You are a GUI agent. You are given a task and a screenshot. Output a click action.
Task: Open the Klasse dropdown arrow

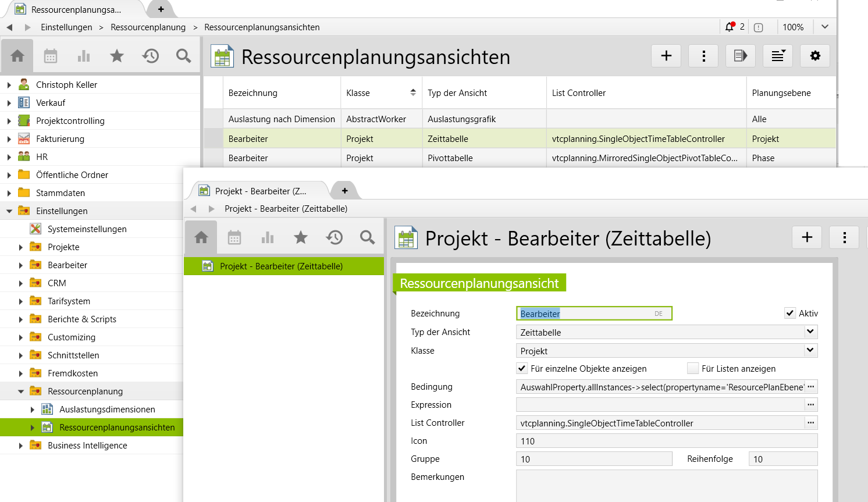point(810,350)
